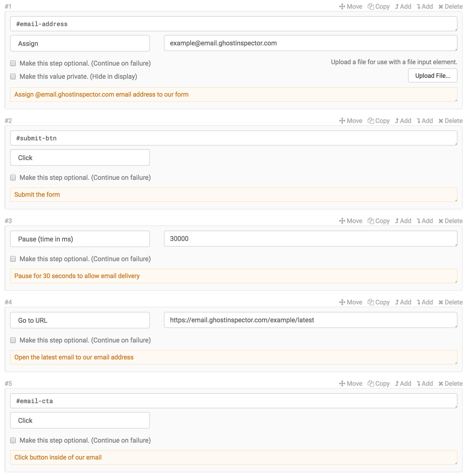Open the Click action selector in step #2
The height and width of the screenshot is (476, 469).
(x=79, y=157)
